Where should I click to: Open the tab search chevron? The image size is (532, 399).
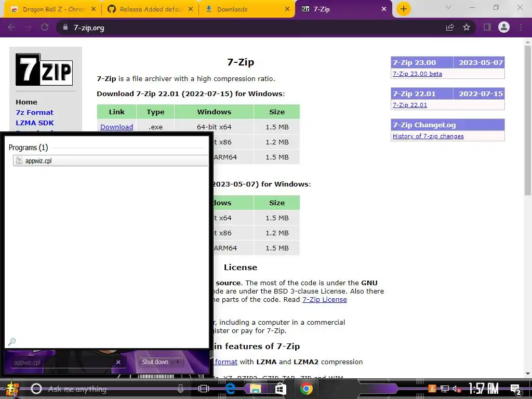448,7
